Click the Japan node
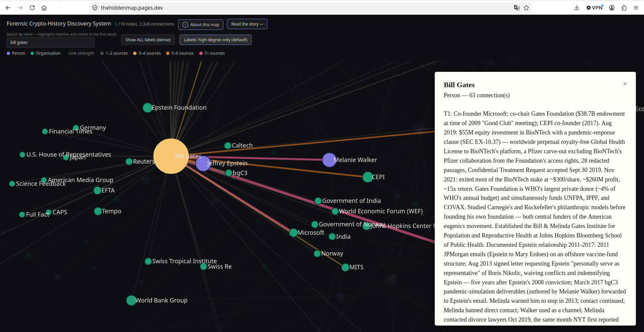 tap(66, 157)
